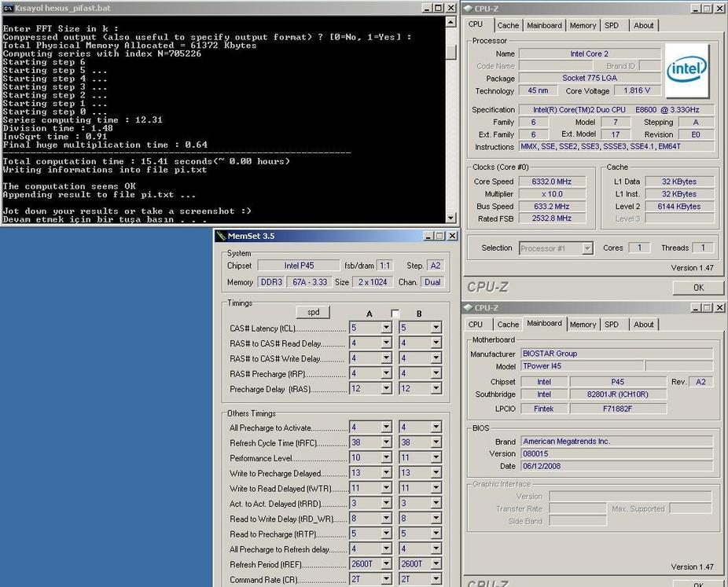728x587 pixels.
Task: Open Write to Read Delayed (tWTR) B dropdown
Action: 436,488
